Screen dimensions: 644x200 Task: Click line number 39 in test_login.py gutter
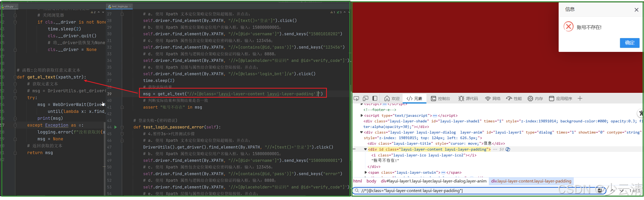pyautogui.click(x=109, y=94)
